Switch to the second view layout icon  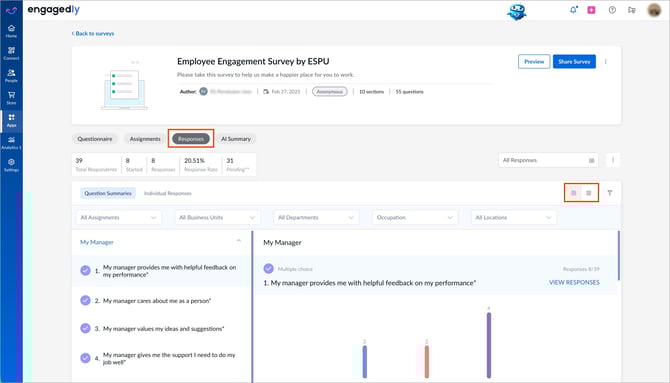(x=589, y=193)
